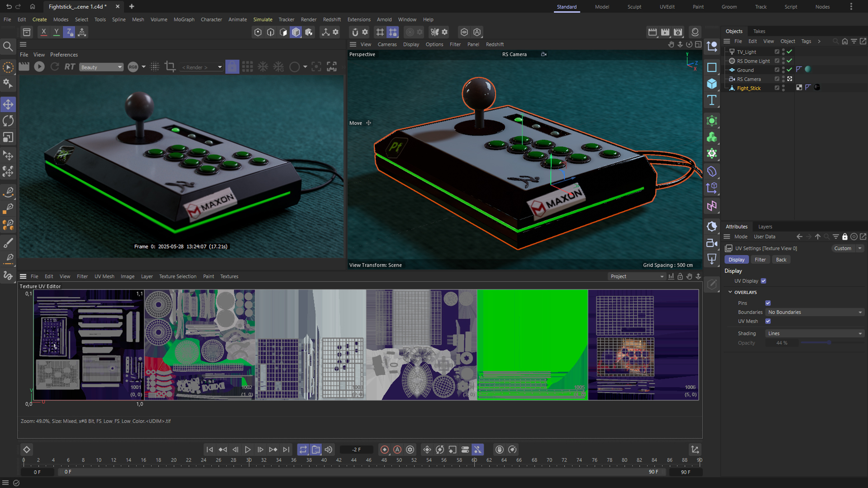Image resolution: width=868 pixels, height=488 pixels.
Task: Select the Rotate tool
Action: coord(8,121)
